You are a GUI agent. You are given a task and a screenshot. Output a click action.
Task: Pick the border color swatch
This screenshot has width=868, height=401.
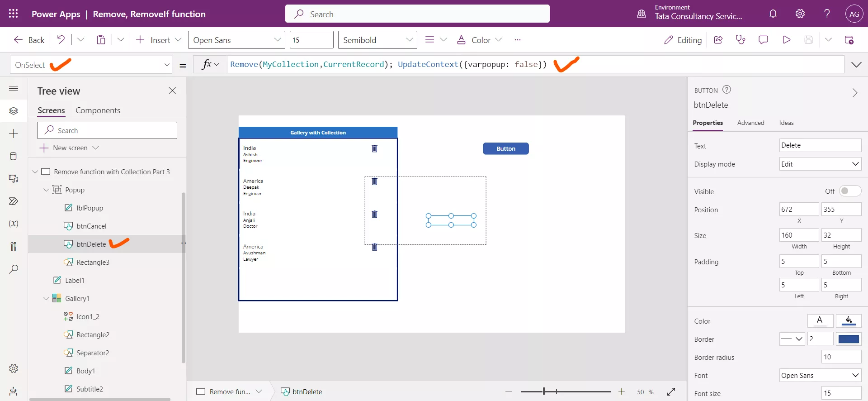849,339
